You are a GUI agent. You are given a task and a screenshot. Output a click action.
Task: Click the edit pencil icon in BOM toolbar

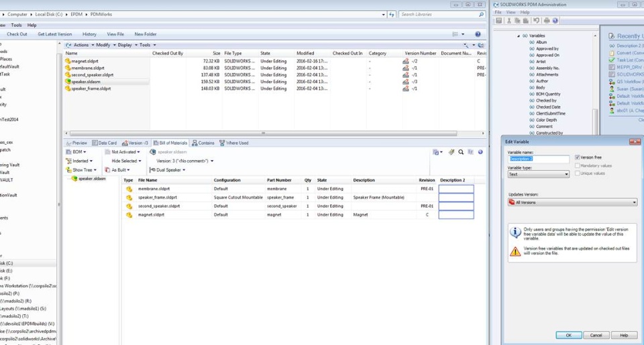(451, 152)
